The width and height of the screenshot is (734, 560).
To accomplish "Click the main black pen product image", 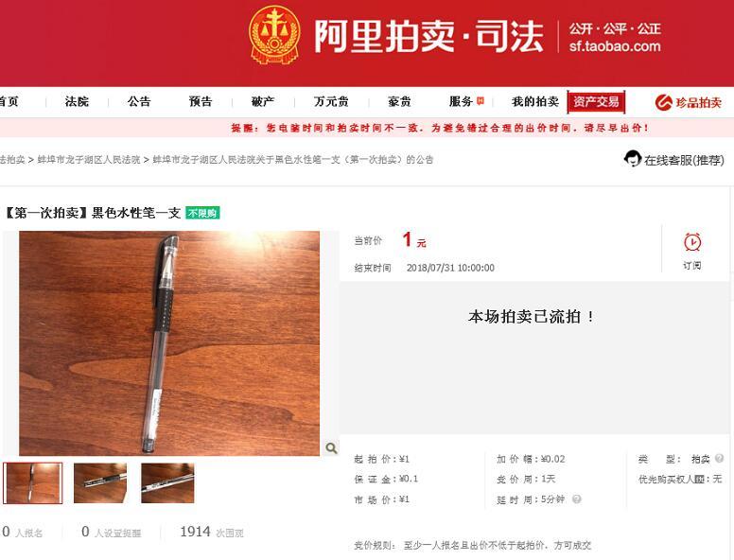I will click(169, 343).
